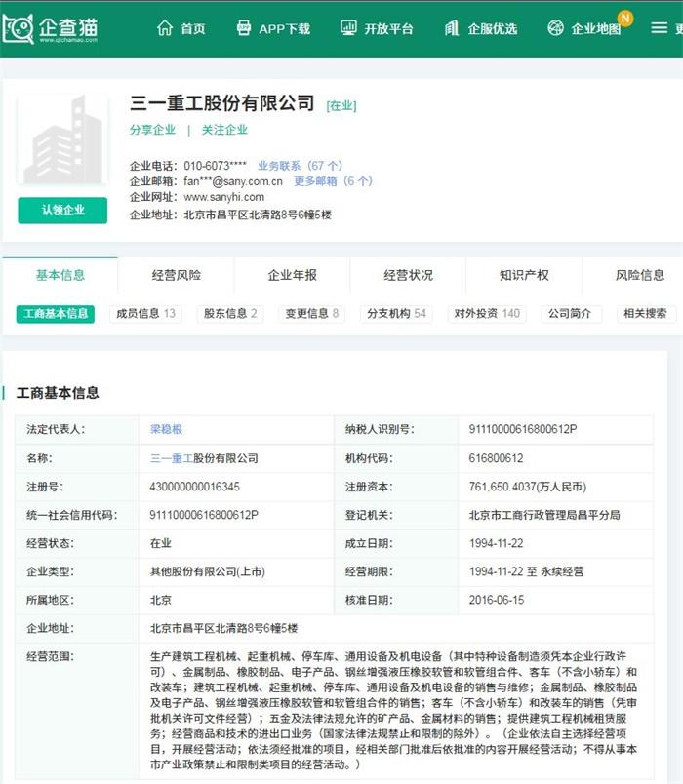Click 企业类型 value 其他股份有限公司(上市)

coord(208,571)
